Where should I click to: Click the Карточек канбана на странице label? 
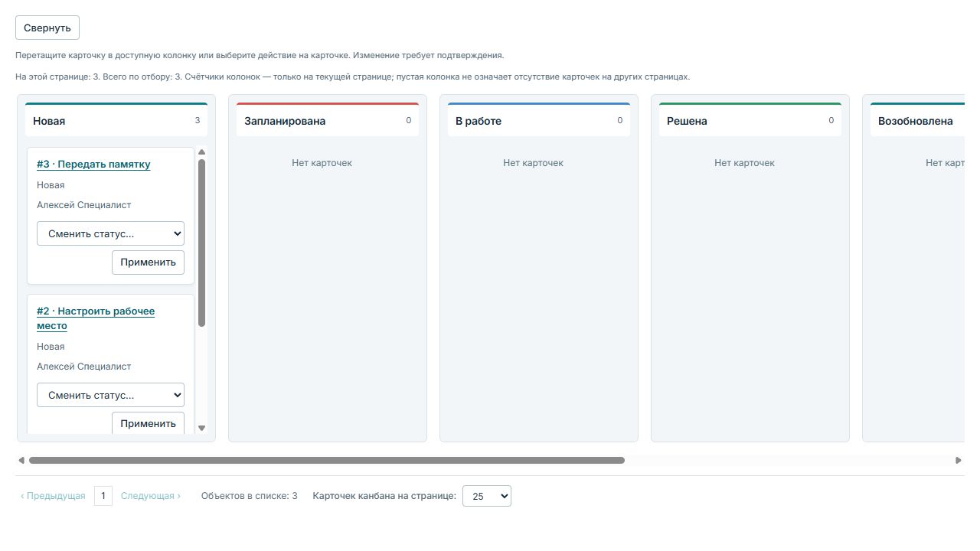pyautogui.click(x=384, y=496)
